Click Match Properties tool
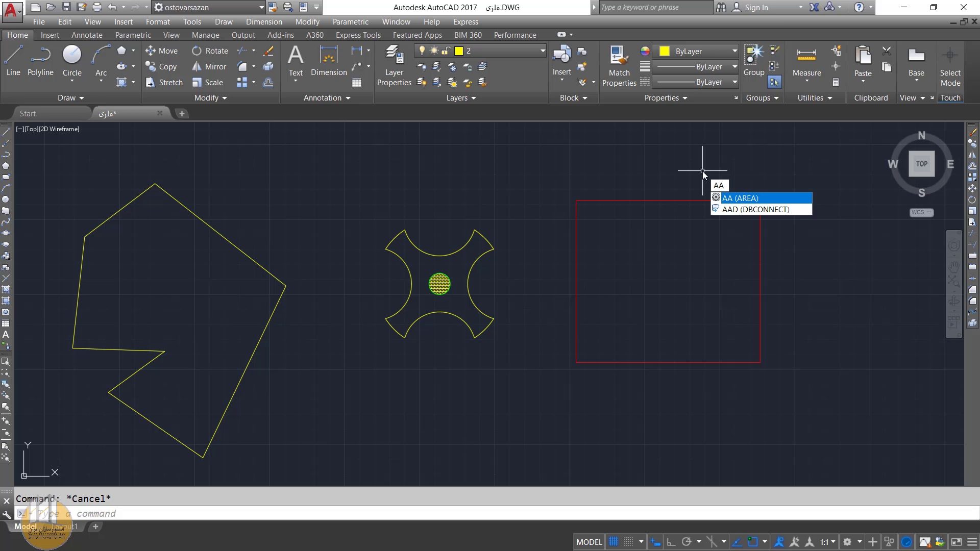The height and width of the screenshot is (551, 980). click(619, 65)
